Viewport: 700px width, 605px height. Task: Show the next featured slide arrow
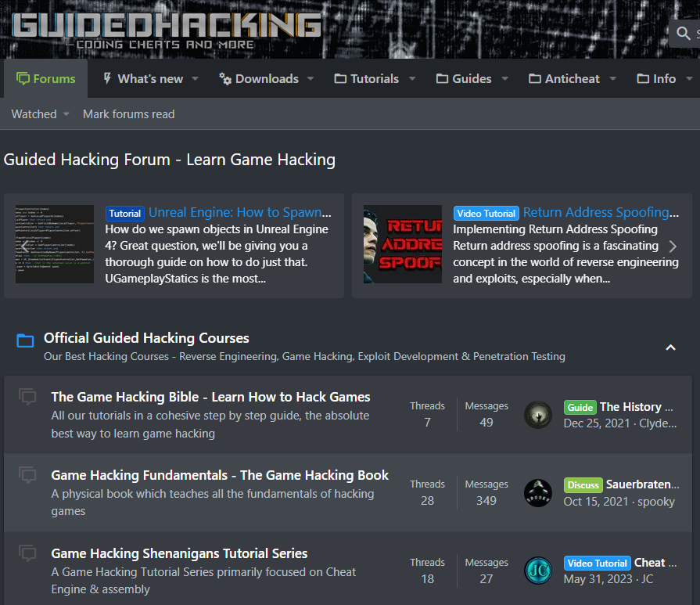[x=673, y=246]
